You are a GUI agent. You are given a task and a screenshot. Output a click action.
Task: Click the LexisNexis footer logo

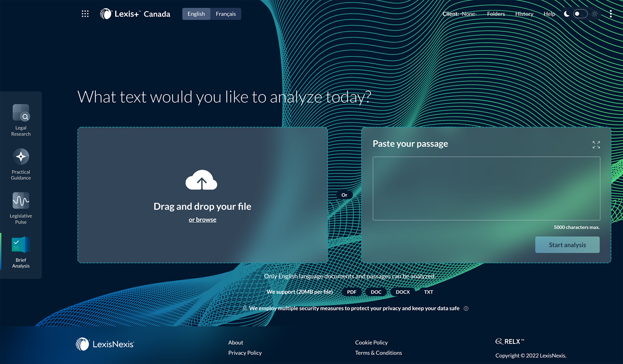pos(105,344)
